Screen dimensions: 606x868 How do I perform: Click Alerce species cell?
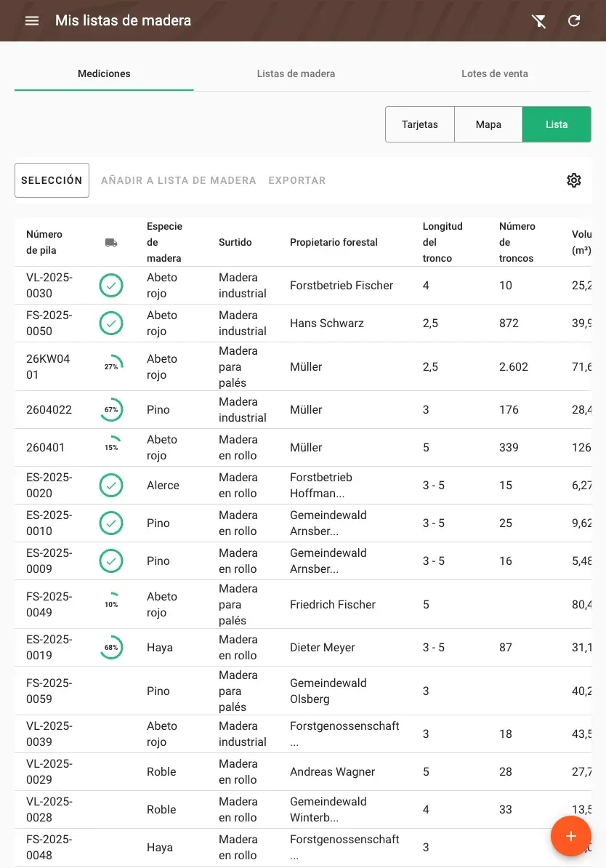click(163, 486)
